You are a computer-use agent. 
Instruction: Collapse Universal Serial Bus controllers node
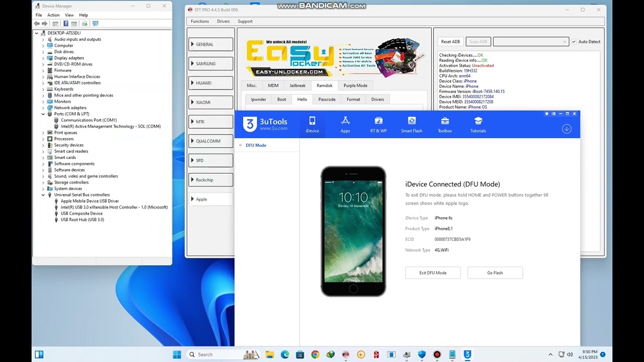(43, 195)
